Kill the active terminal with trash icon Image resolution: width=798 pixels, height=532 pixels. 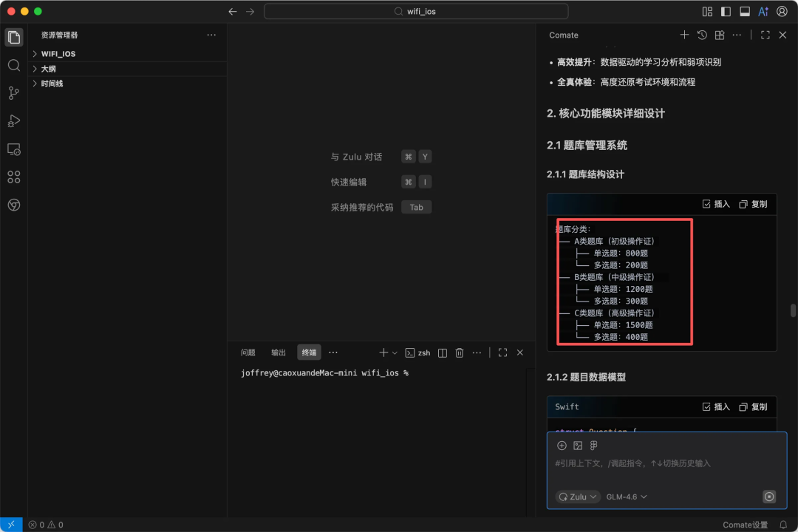460,352
